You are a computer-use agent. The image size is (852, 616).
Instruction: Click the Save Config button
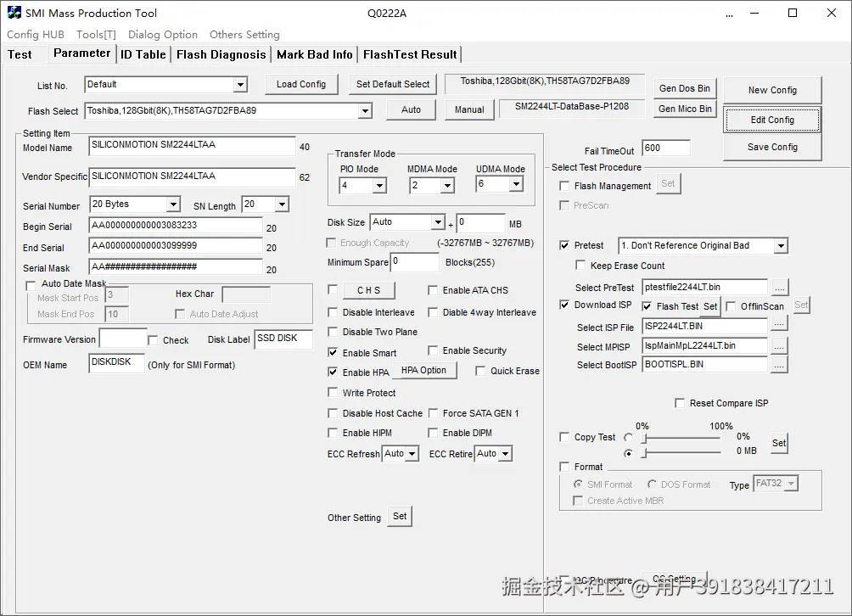pos(772,147)
